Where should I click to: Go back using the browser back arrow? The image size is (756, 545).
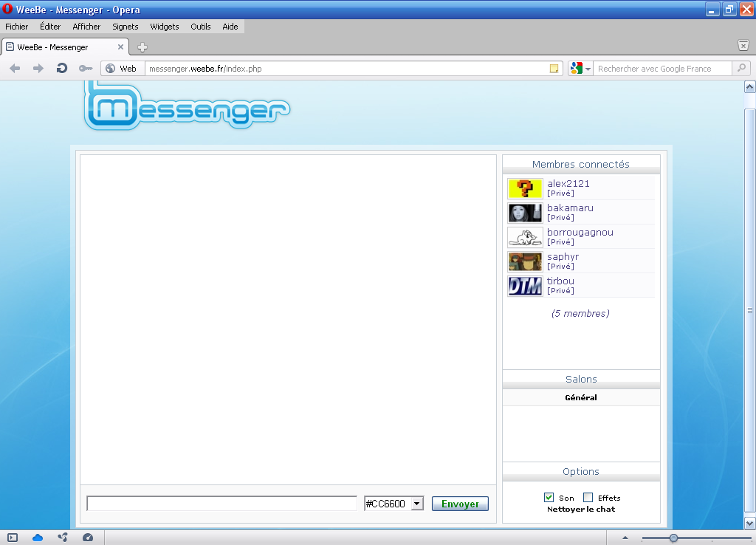point(15,69)
